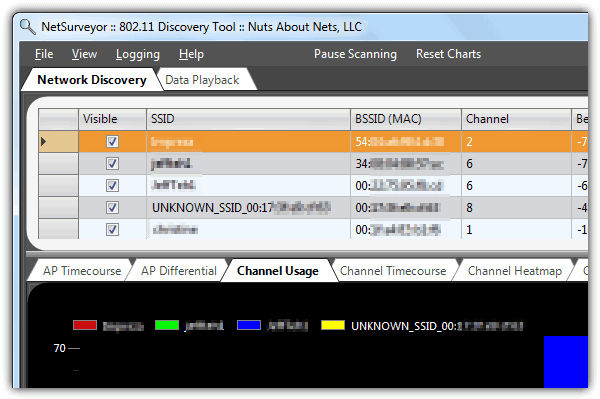Screen dimensions: 600x399
Task: Sort by the SSID column header
Action: 248,119
